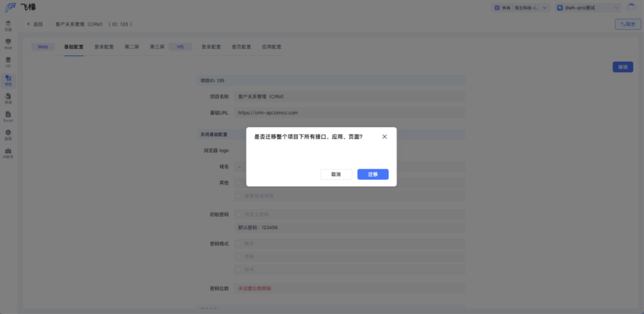Select the H5 sidebar icon
Viewport: 644px width, 314px height.
coord(8,62)
